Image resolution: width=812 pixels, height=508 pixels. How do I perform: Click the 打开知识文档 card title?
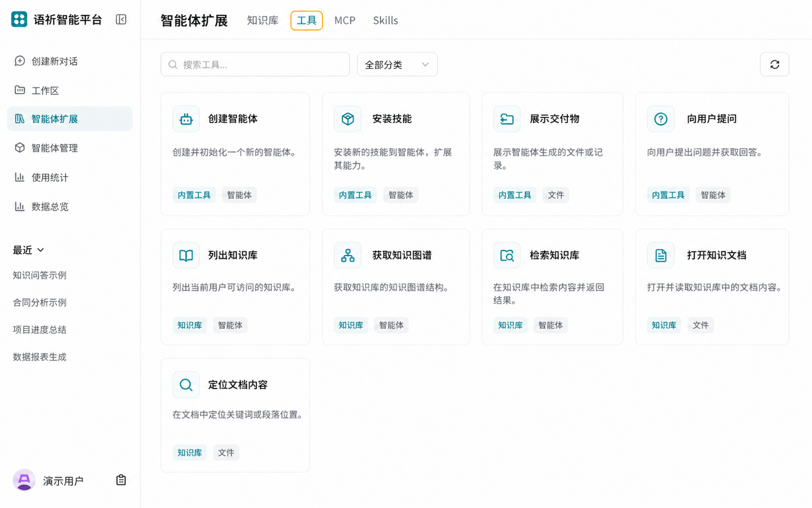717,255
